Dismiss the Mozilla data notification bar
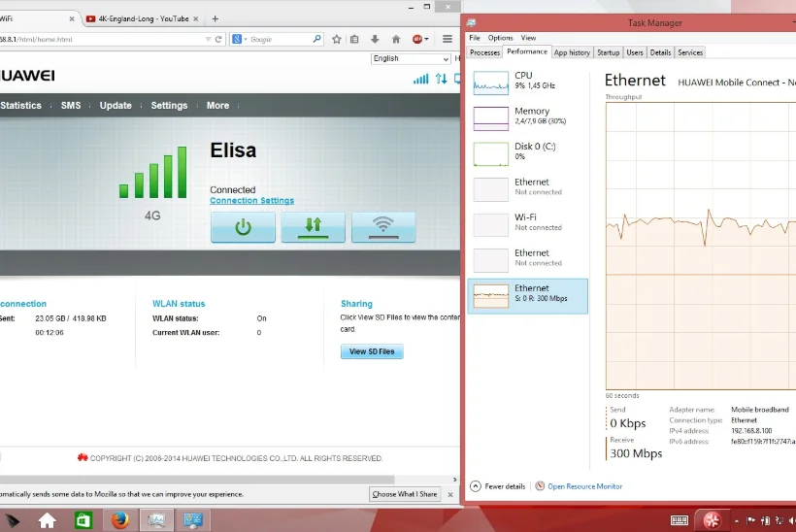 pos(450,494)
